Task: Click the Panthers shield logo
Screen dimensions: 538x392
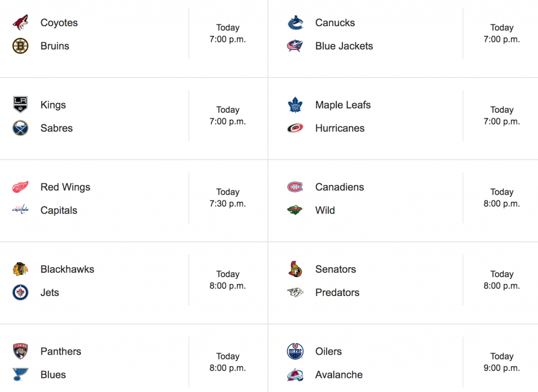Action: click(20, 351)
